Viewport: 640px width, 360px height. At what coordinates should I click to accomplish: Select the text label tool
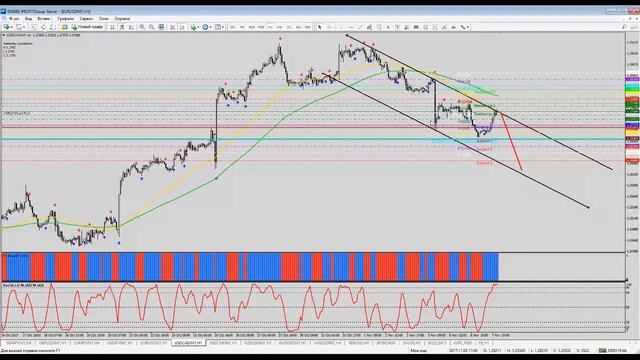(x=397, y=27)
